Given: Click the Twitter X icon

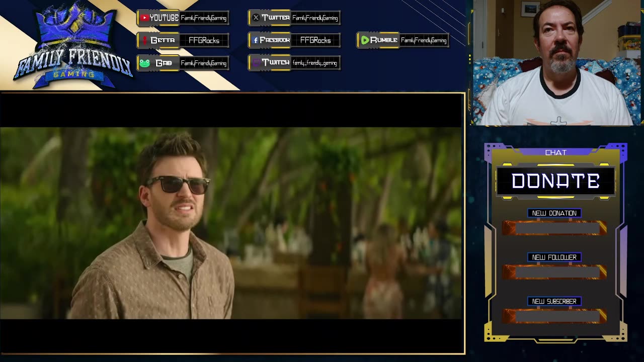Looking at the screenshot, I should [256, 18].
